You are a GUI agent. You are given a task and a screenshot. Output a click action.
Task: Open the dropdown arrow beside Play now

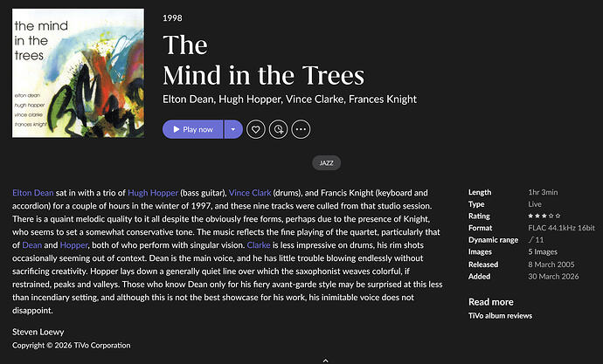[232, 129]
